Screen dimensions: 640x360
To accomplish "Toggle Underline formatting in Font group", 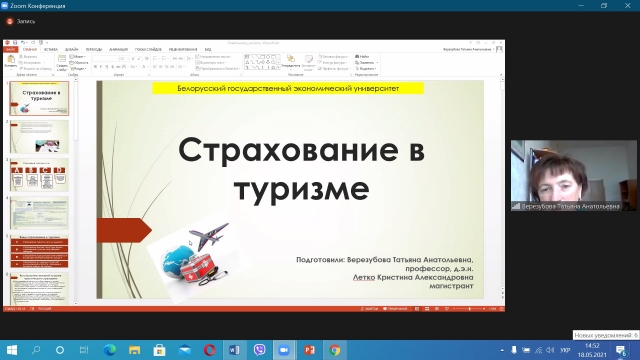I will click(x=107, y=67).
